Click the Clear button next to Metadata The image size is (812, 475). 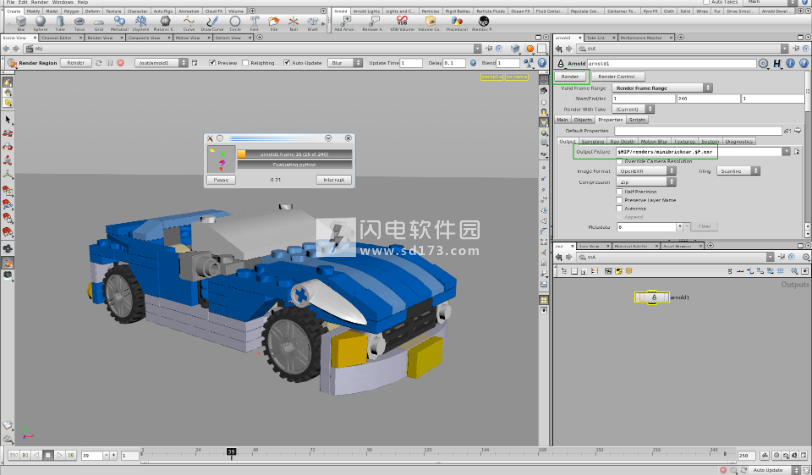[704, 226]
